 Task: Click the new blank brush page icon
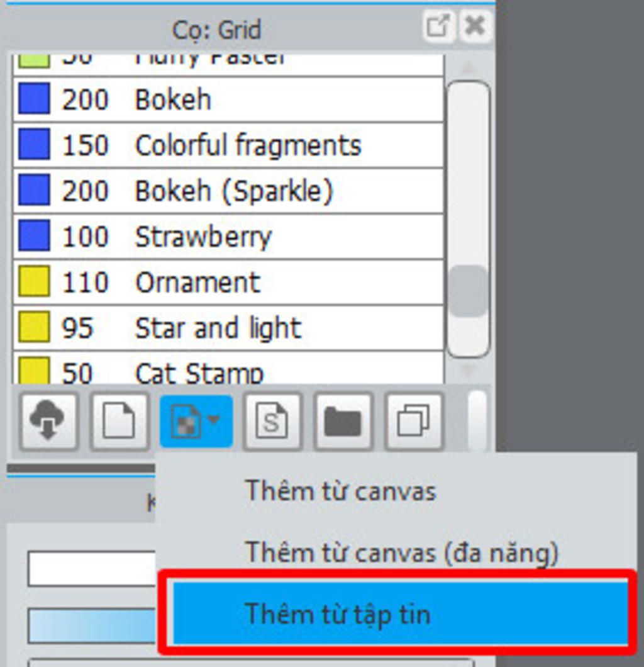point(120,421)
